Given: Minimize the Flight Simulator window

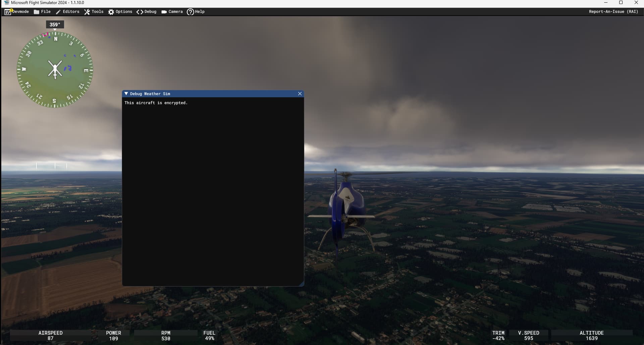Looking at the screenshot, I should pos(606,3).
